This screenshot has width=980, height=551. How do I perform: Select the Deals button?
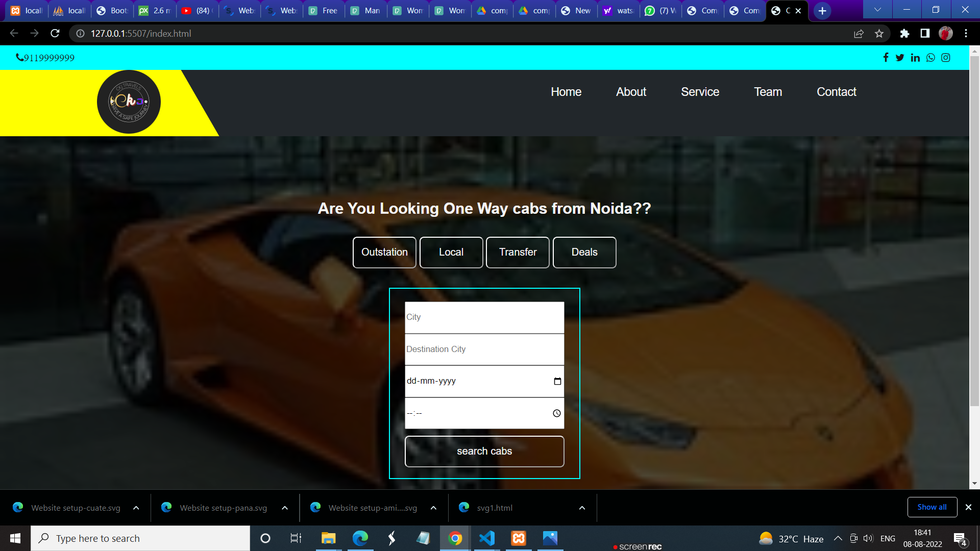coord(584,253)
